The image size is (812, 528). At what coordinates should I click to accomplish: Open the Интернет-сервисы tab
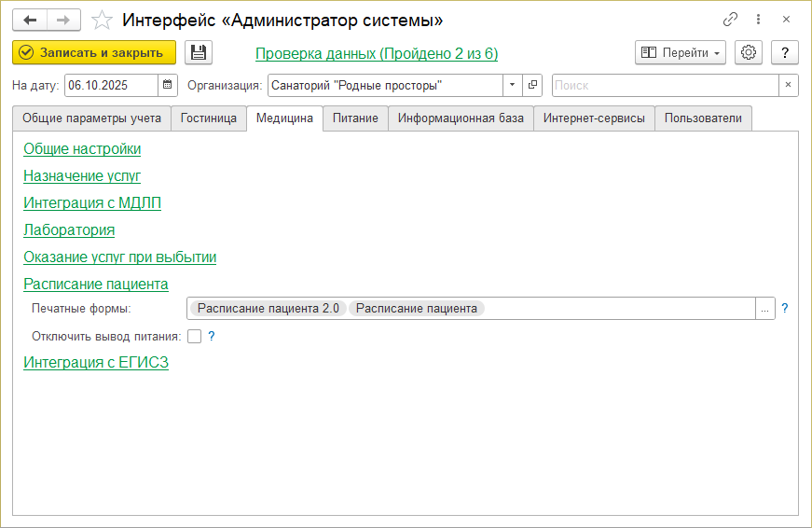tap(594, 118)
